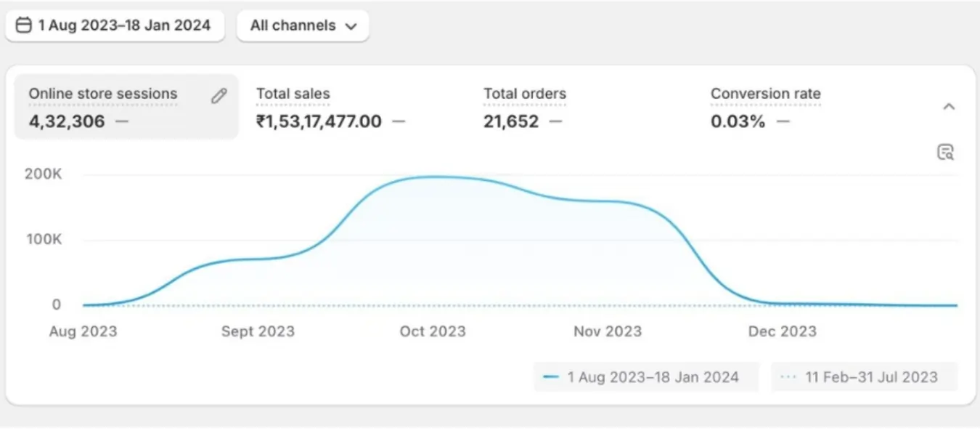
Task: Click the chart line peak near Oct 2023
Action: point(433,177)
